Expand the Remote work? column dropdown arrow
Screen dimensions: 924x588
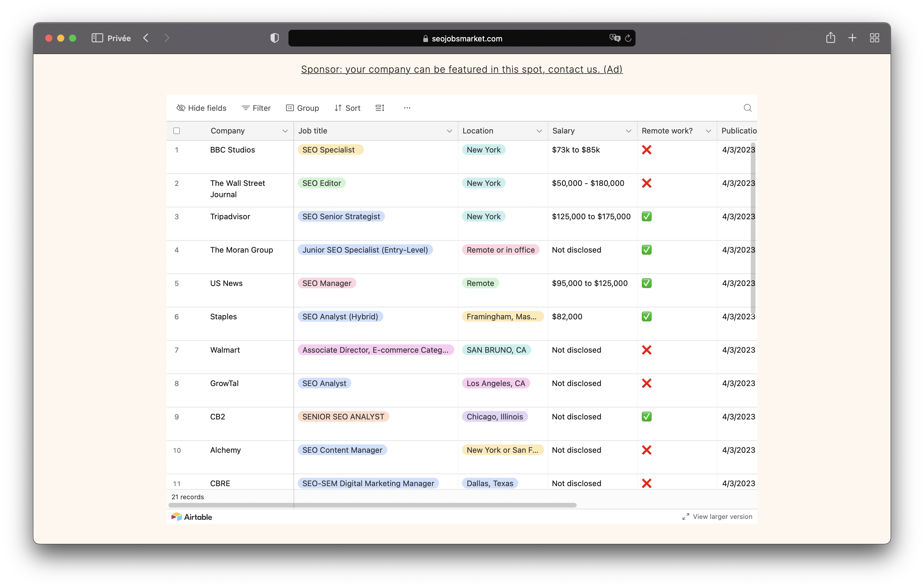pos(708,131)
